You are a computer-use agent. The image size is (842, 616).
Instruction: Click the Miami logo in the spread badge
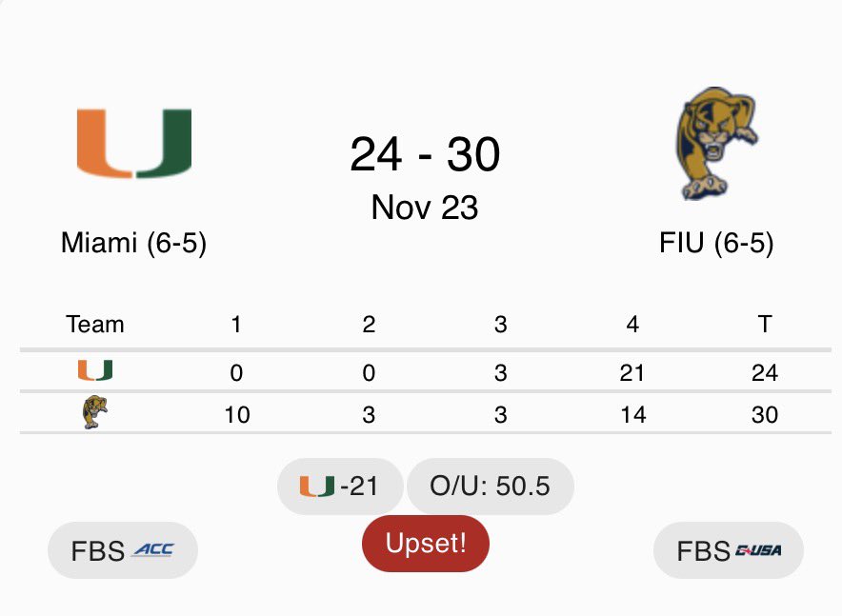[x=316, y=487]
